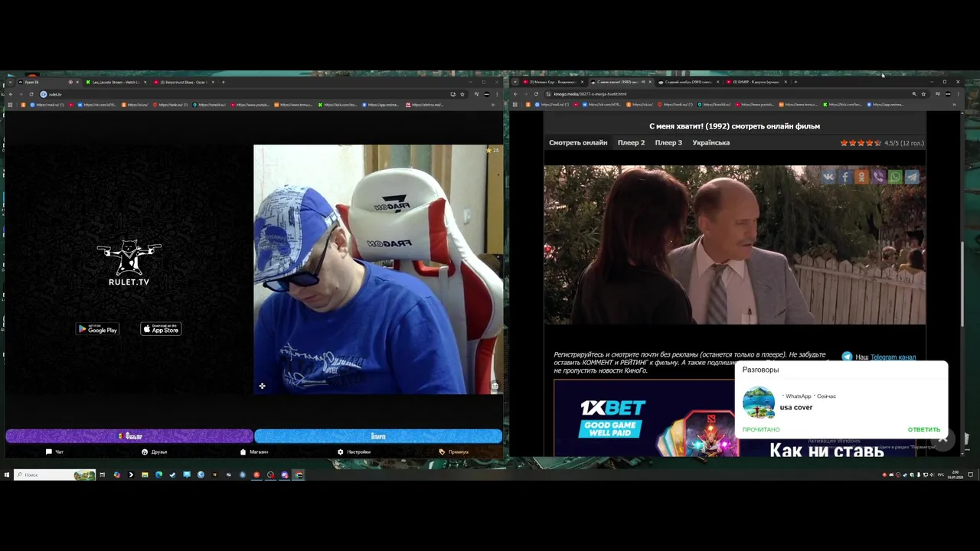Switch to Leo_Lacoste Stream tab in left browser
This screenshot has width=980, height=551.
pyautogui.click(x=115, y=82)
